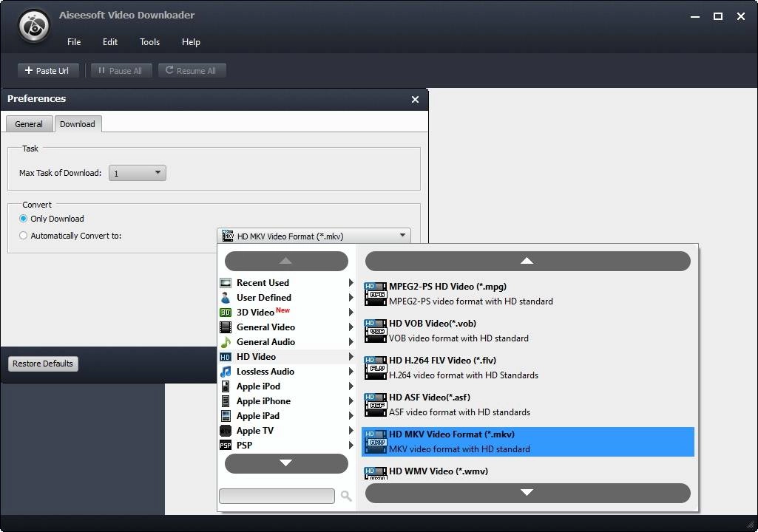
Task: Click the Apple iPod device icon
Action: [226, 386]
